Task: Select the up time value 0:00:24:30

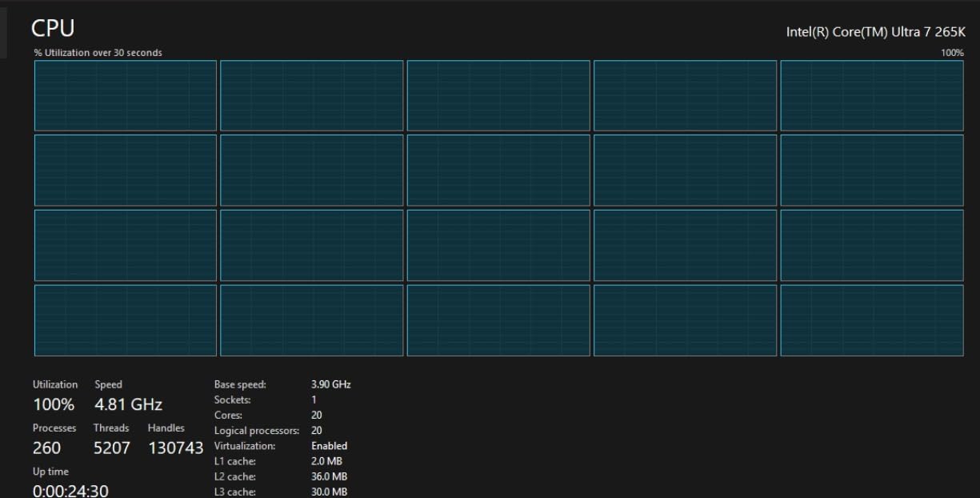Action: 70,491
